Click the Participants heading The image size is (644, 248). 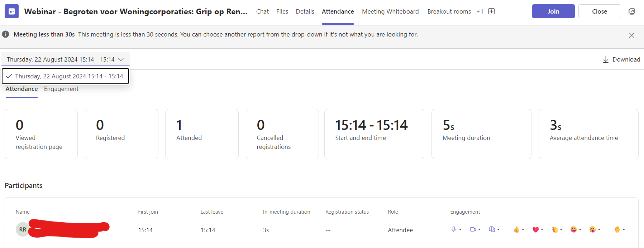(24, 185)
